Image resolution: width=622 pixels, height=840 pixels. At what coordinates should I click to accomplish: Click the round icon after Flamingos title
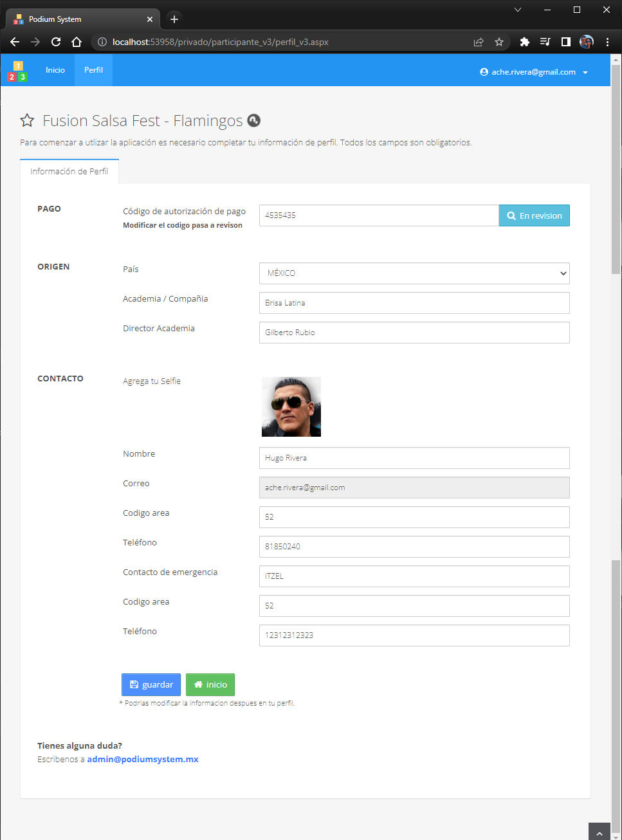click(x=254, y=120)
